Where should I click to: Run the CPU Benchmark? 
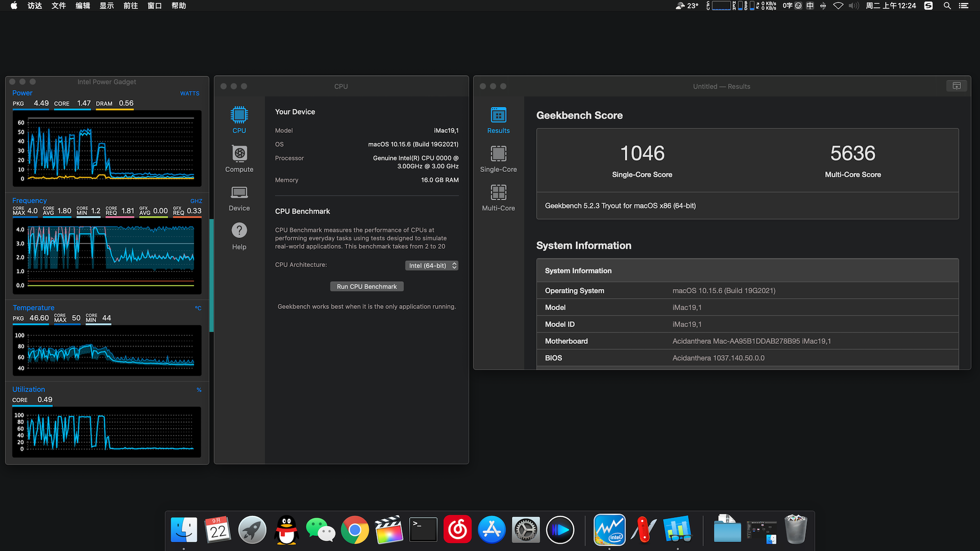(x=367, y=287)
